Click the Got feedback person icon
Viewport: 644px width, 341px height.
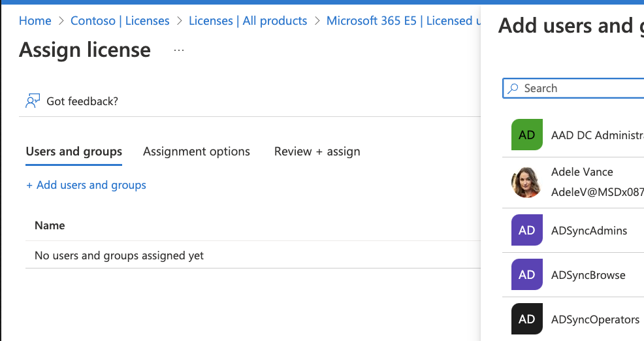click(33, 101)
